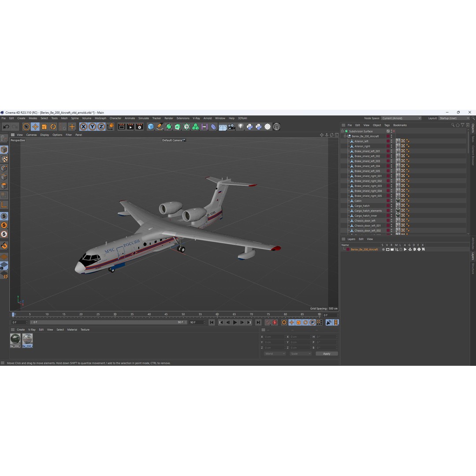Go to start of animation
This screenshot has width=476, height=476.
pos(212,322)
